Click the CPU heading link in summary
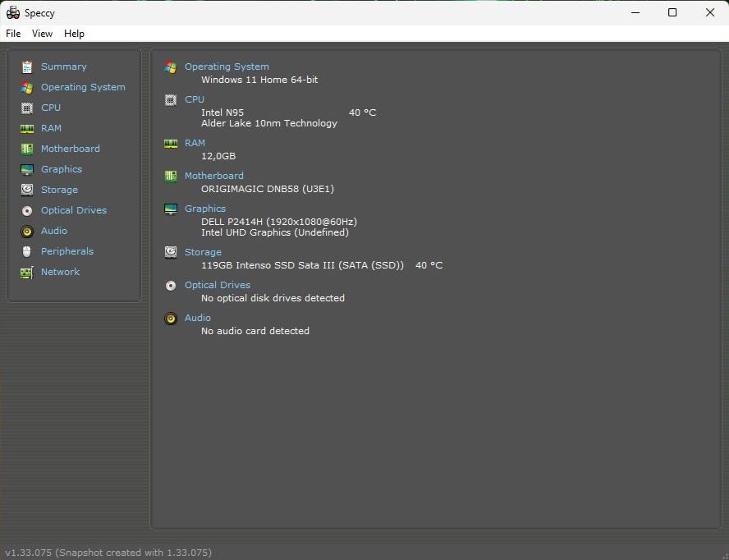 pos(195,99)
